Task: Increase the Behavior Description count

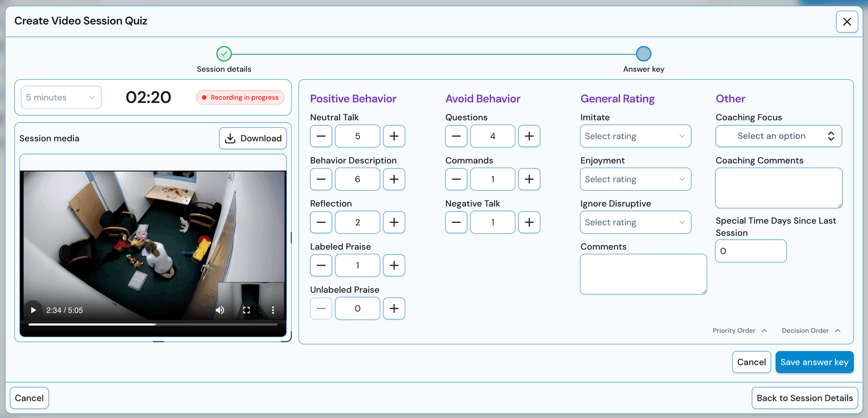Action: 394,179
